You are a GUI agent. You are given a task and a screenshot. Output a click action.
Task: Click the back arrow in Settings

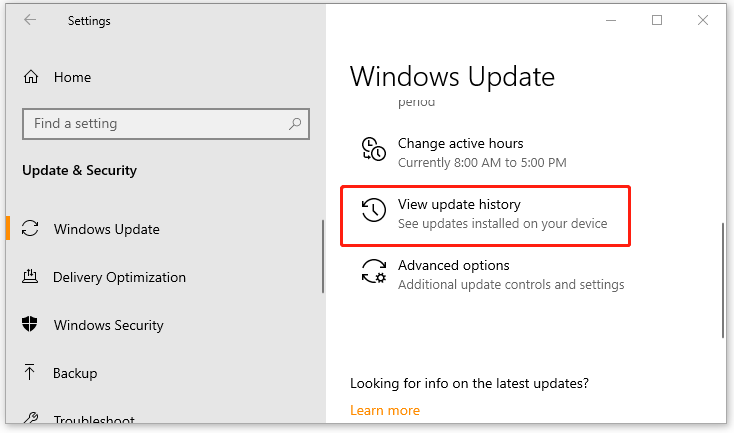[30, 20]
